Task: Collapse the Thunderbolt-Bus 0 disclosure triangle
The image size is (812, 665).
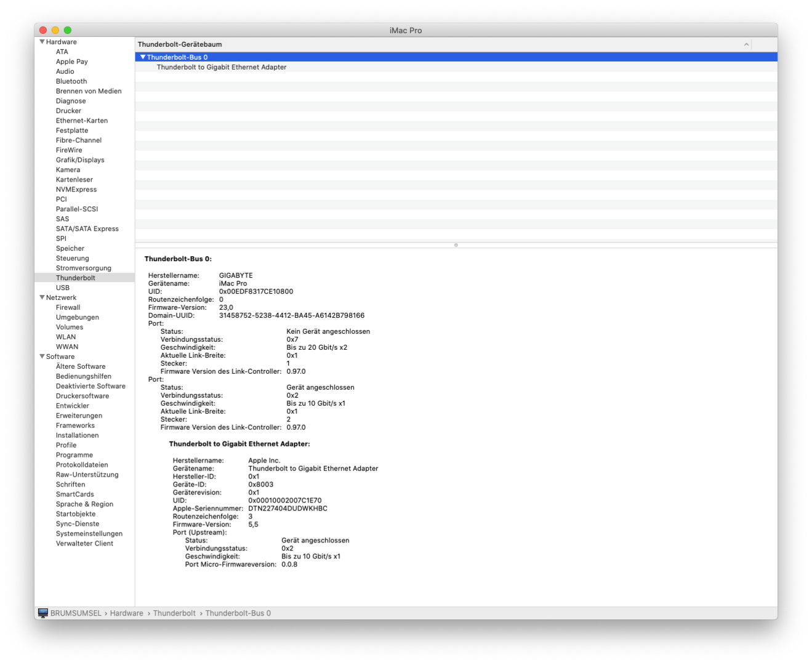Action: [x=143, y=57]
